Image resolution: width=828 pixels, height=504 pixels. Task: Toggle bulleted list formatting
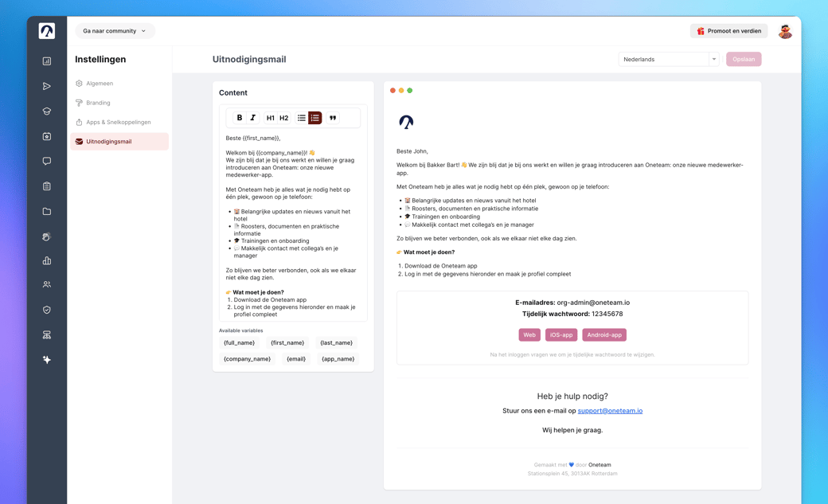click(302, 118)
